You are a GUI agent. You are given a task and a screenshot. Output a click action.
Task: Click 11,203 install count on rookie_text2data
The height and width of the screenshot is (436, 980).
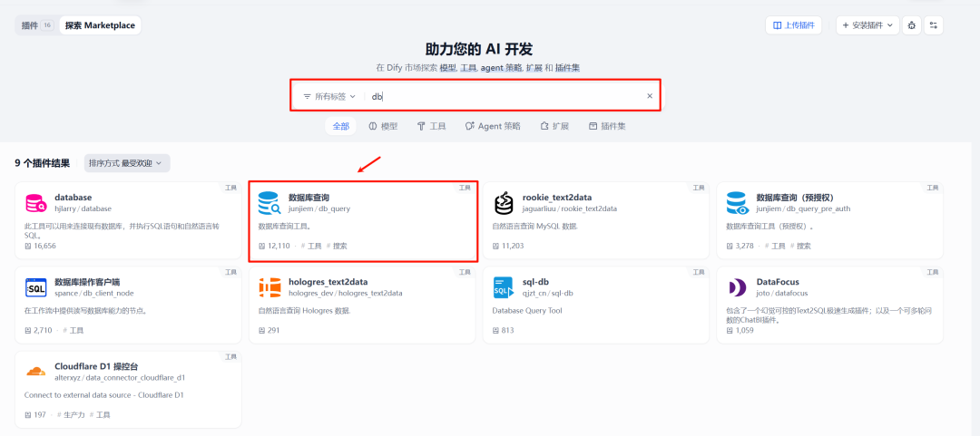[513, 247]
